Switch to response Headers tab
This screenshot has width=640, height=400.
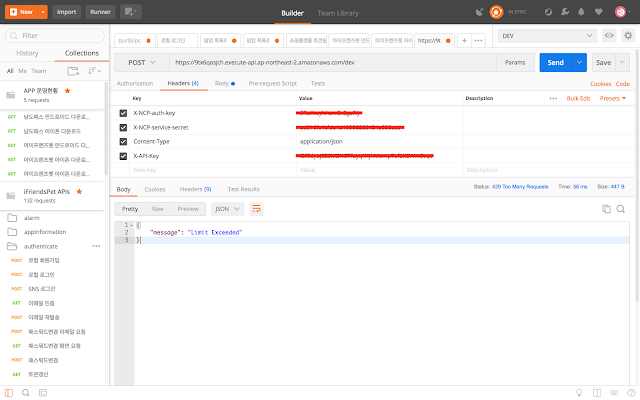(195, 189)
